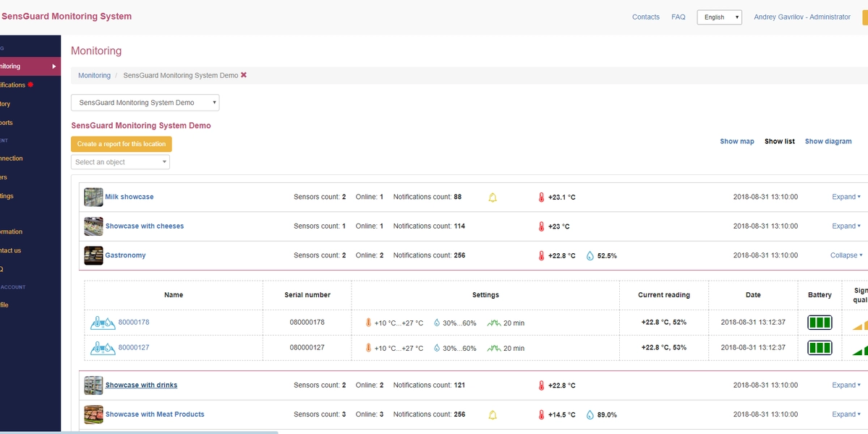Click the red notification dot in sidebar
The width and height of the screenshot is (868, 434).
pos(30,85)
